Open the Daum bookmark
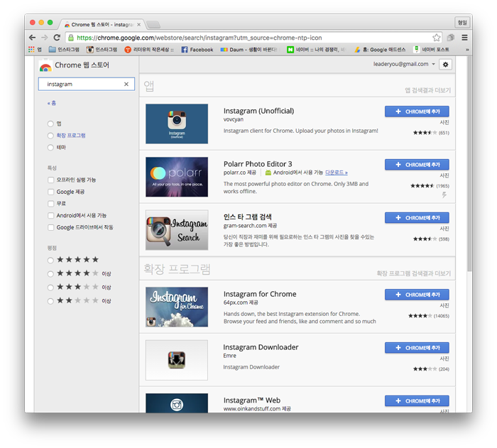Screen dimensions: 497x448 [248, 50]
